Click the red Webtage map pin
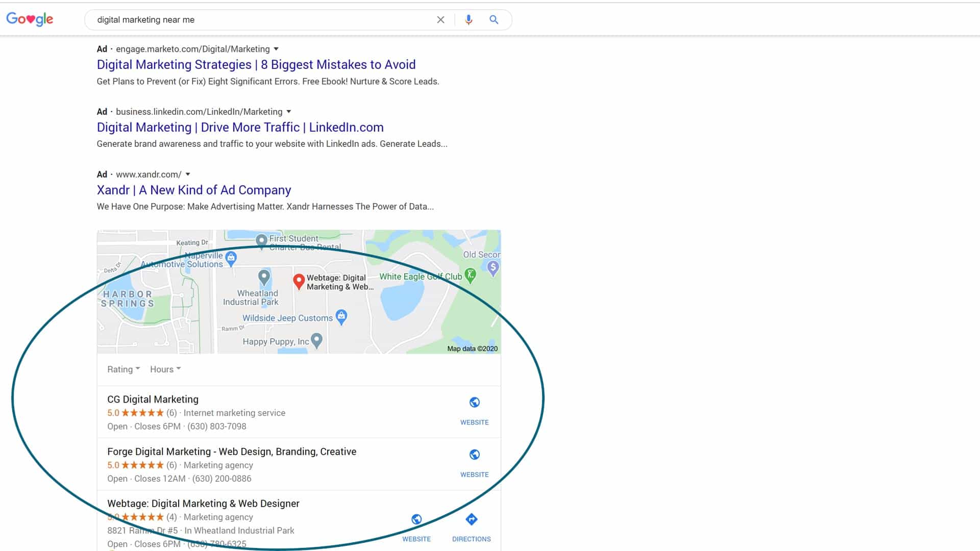Screen dimensions: 980x551 [x=299, y=281]
